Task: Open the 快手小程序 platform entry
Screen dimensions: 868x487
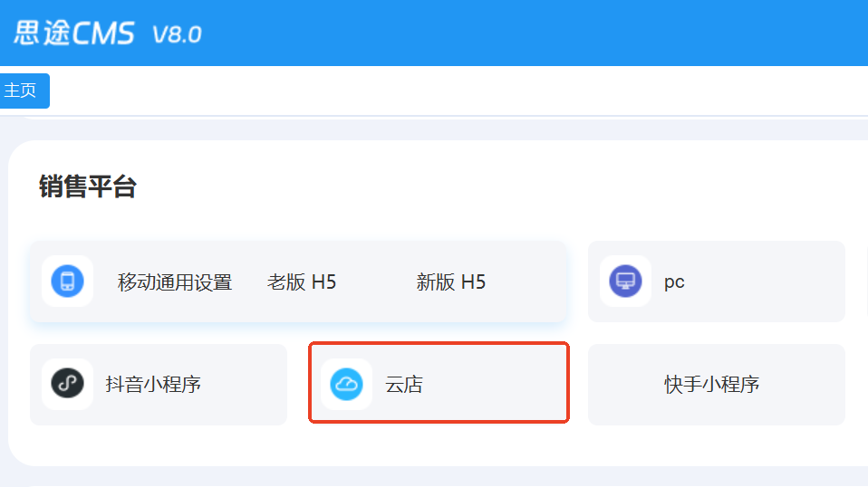Action: pyautogui.click(x=711, y=385)
